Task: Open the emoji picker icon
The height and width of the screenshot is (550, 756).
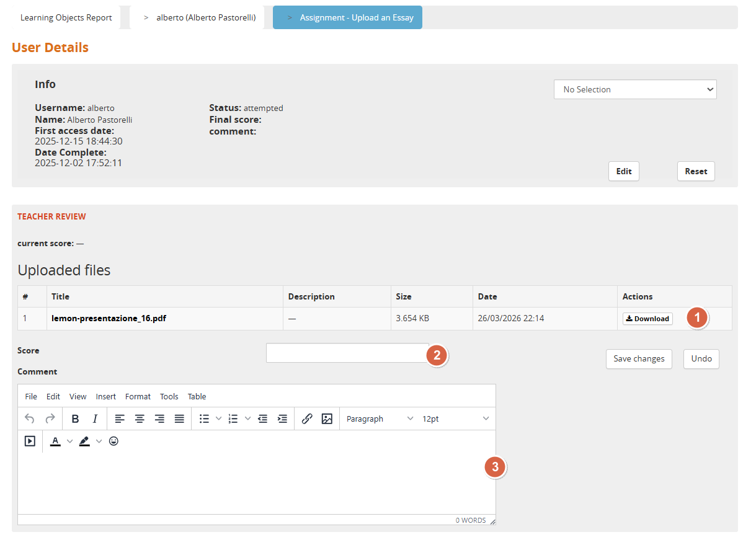Action: 113,441
